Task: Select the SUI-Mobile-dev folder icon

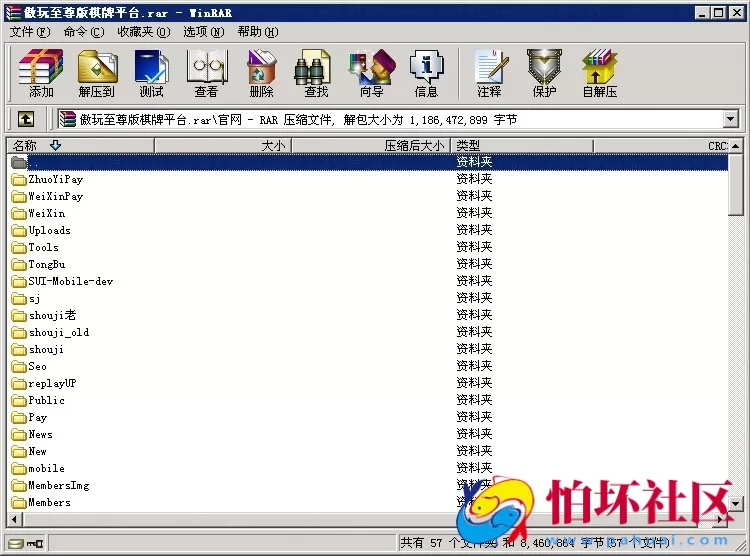Action: point(19,281)
